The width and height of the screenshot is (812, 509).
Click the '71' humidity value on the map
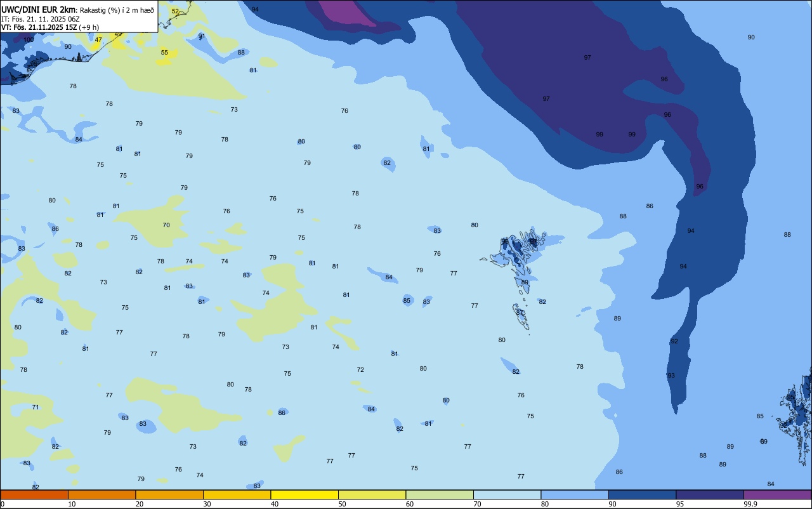(x=36, y=407)
